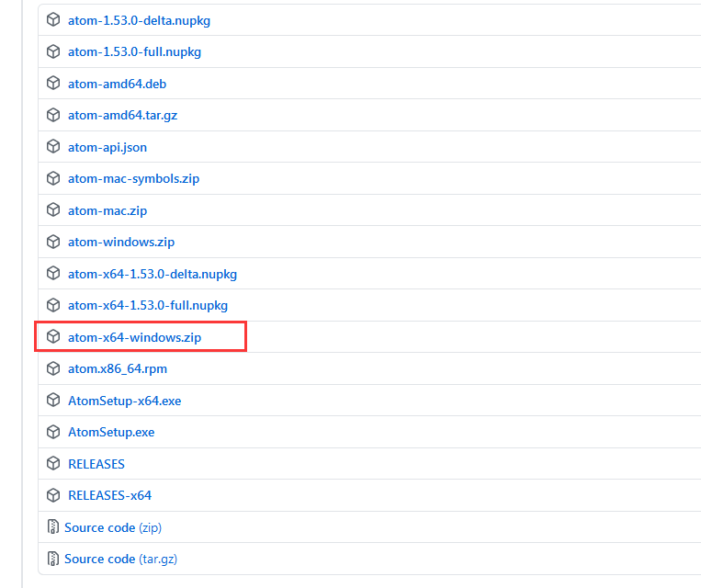Open atom-x64-1.53.0-full.nupkg link

(x=148, y=305)
